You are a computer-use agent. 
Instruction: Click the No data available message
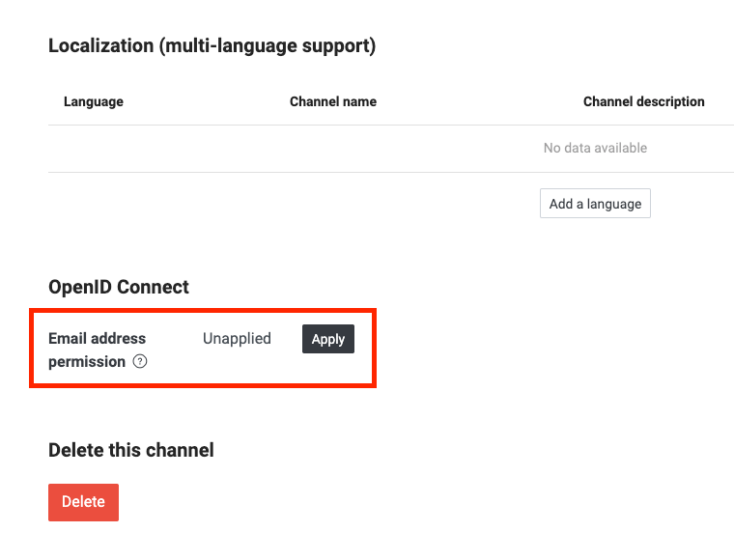[x=595, y=148]
